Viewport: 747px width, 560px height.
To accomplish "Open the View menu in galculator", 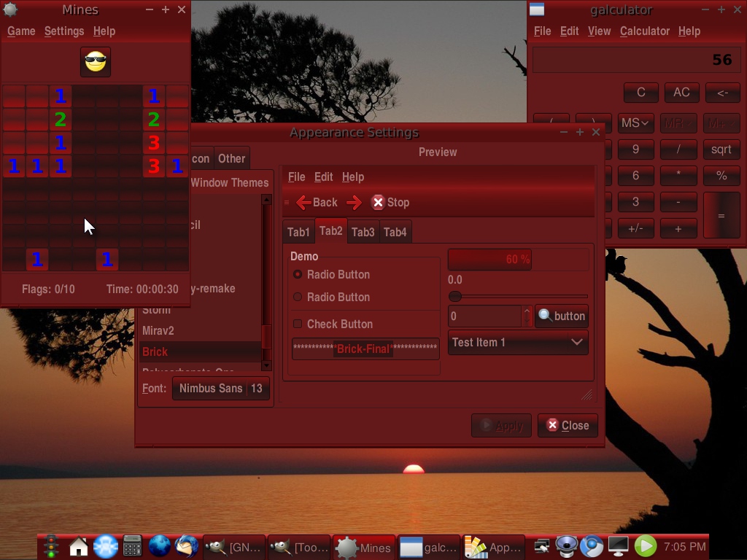I will (599, 31).
